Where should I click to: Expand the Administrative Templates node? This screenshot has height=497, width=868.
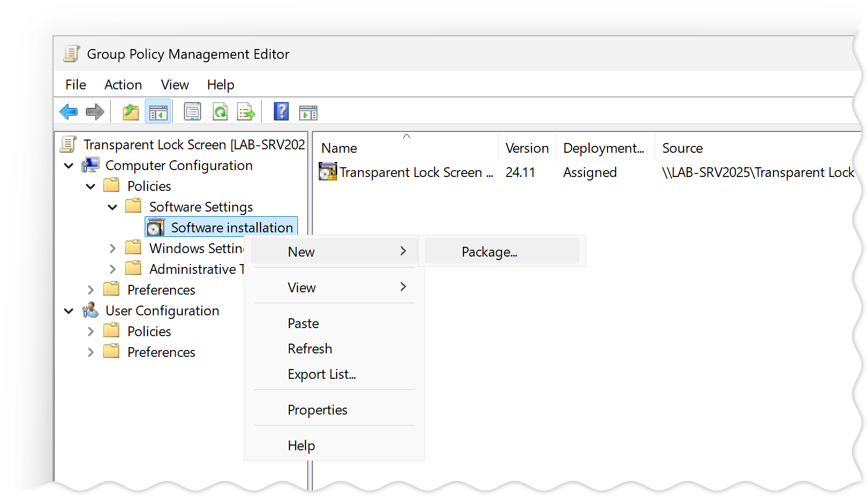(112, 269)
